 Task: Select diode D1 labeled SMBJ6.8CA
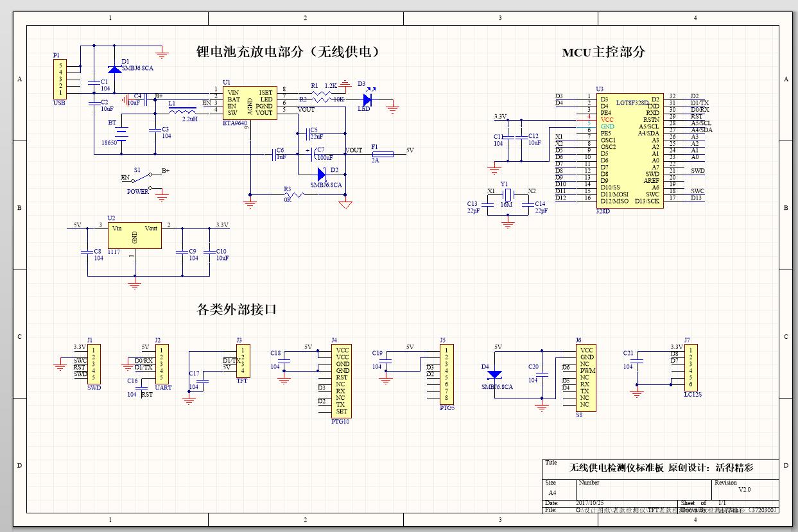tap(115, 71)
